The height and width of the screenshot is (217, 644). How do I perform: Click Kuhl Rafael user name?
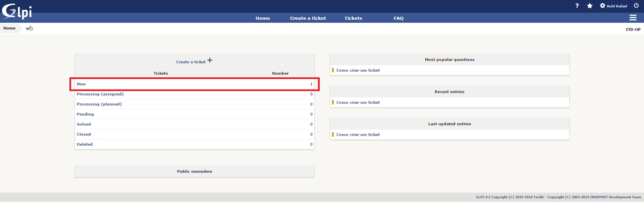click(616, 6)
